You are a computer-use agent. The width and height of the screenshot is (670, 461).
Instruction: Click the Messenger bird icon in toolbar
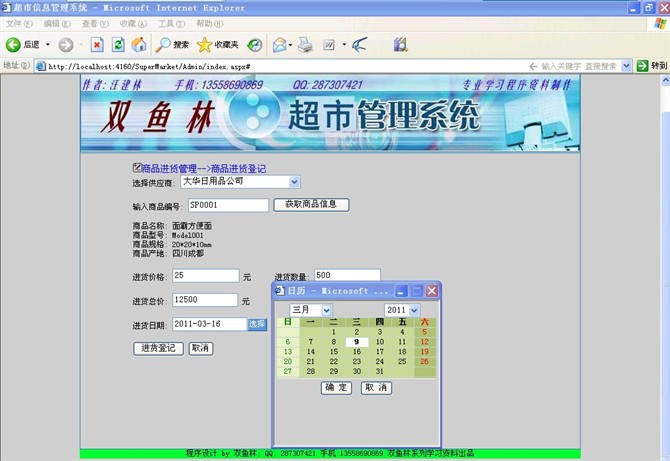pyautogui.click(x=359, y=44)
